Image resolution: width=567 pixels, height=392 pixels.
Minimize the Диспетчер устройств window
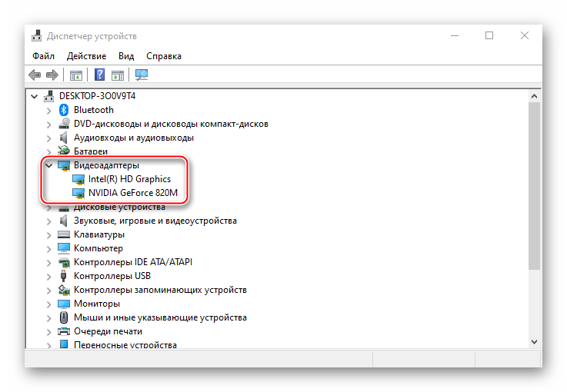[455, 35]
